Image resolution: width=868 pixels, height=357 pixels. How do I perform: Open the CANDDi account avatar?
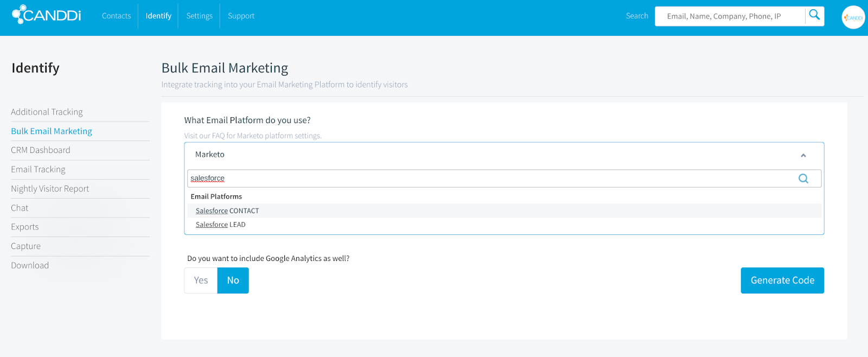tap(853, 17)
